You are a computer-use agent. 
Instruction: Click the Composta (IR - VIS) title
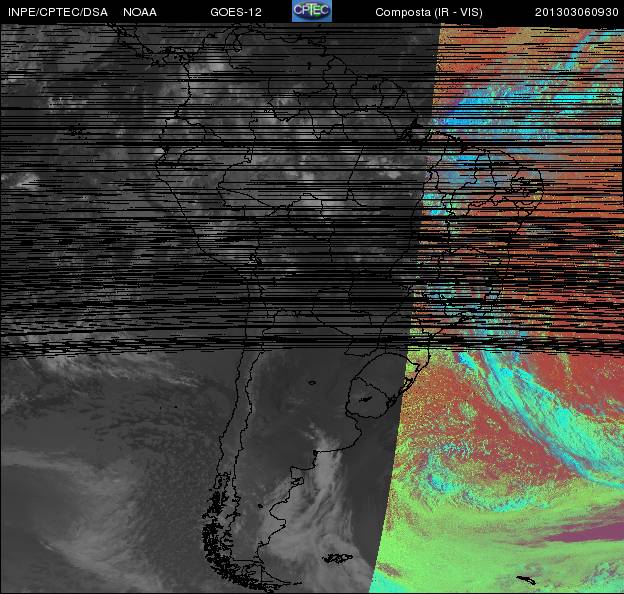point(429,12)
